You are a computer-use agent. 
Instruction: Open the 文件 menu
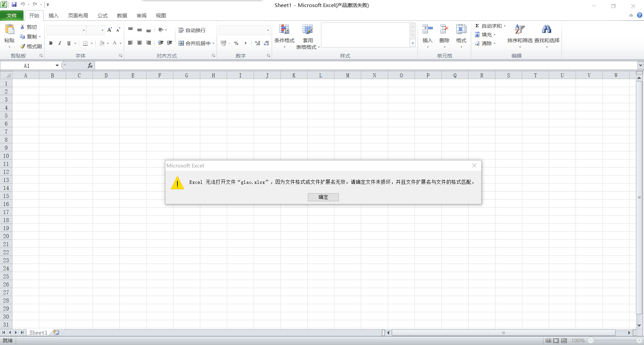coord(12,15)
